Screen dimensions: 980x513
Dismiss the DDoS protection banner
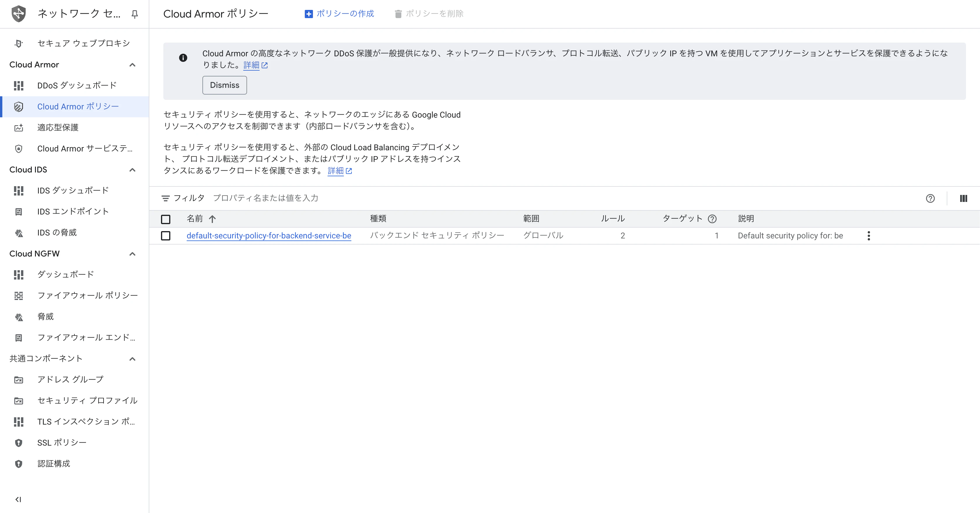point(225,85)
